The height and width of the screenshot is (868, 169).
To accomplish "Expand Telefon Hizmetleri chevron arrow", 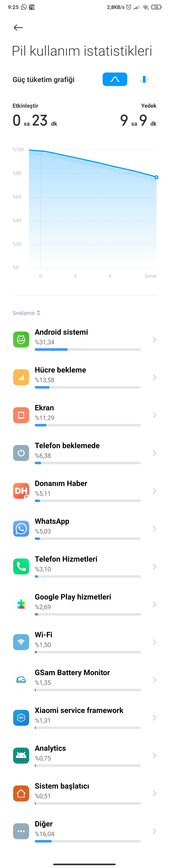I will point(154,566).
